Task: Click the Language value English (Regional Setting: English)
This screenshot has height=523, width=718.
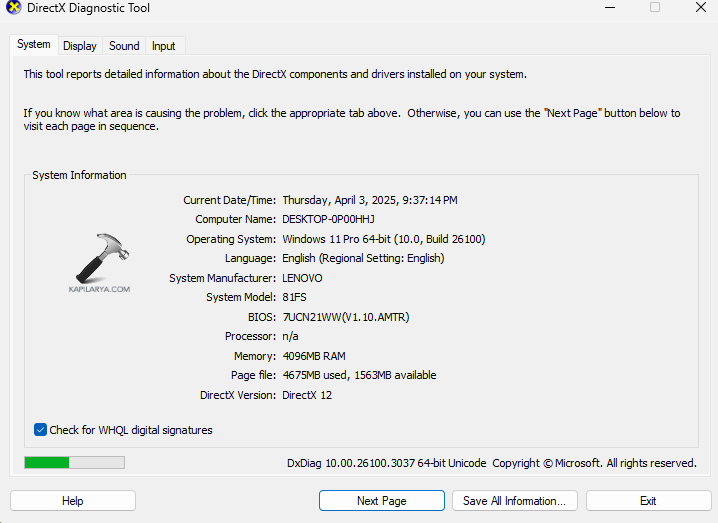Action: click(363, 258)
